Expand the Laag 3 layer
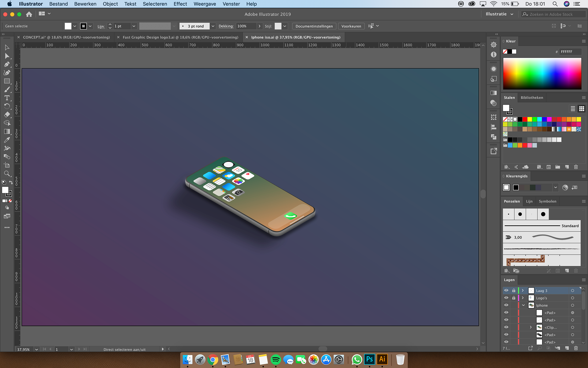The height and width of the screenshot is (368, 588). (x=523, y=290)
